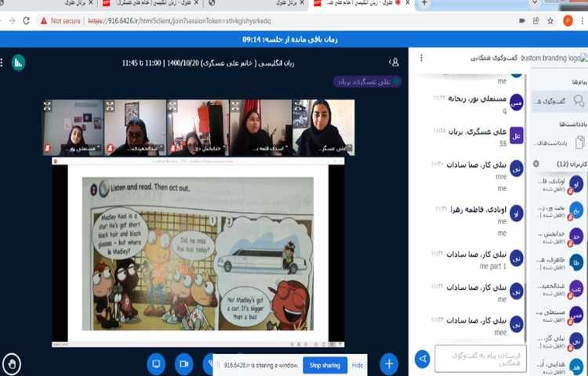Screen dimensions: 588x376
Task: Select user عبدالحمید in users list
Action: click(x=559, y=289)
